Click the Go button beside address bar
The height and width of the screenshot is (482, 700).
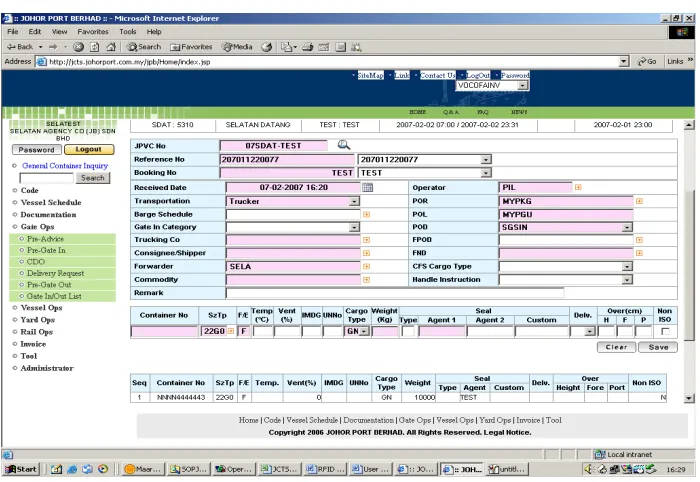647,61
